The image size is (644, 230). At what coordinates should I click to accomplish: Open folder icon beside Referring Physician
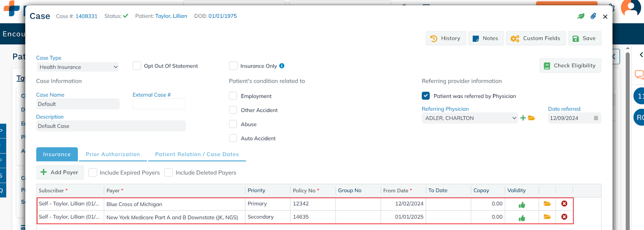531,118
